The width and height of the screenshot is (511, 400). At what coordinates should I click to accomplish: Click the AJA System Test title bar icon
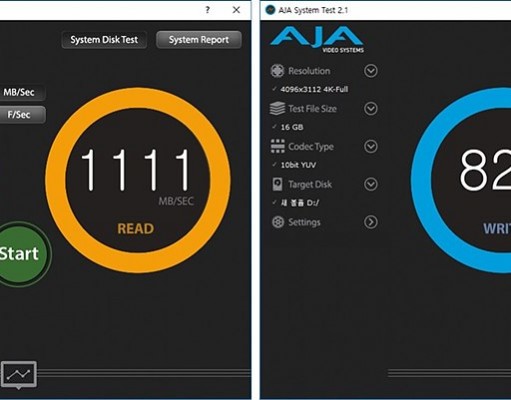click(270, 10)
